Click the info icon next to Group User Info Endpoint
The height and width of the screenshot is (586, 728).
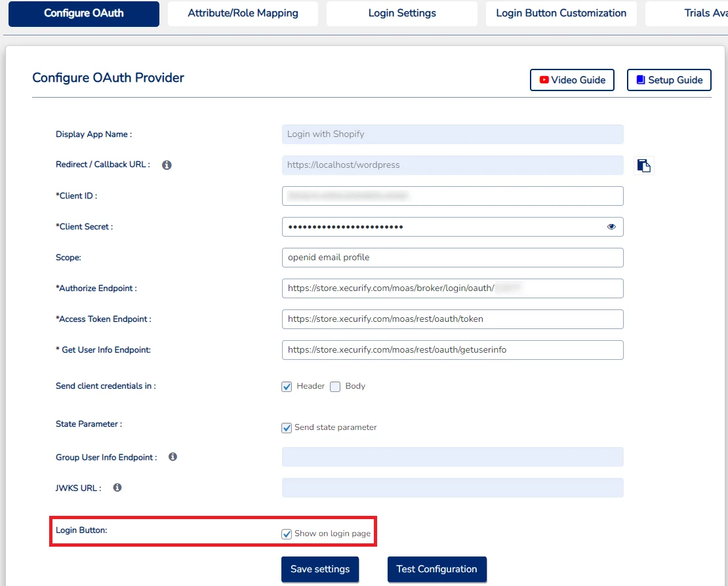pyautogui.click(x=172, y=456)
